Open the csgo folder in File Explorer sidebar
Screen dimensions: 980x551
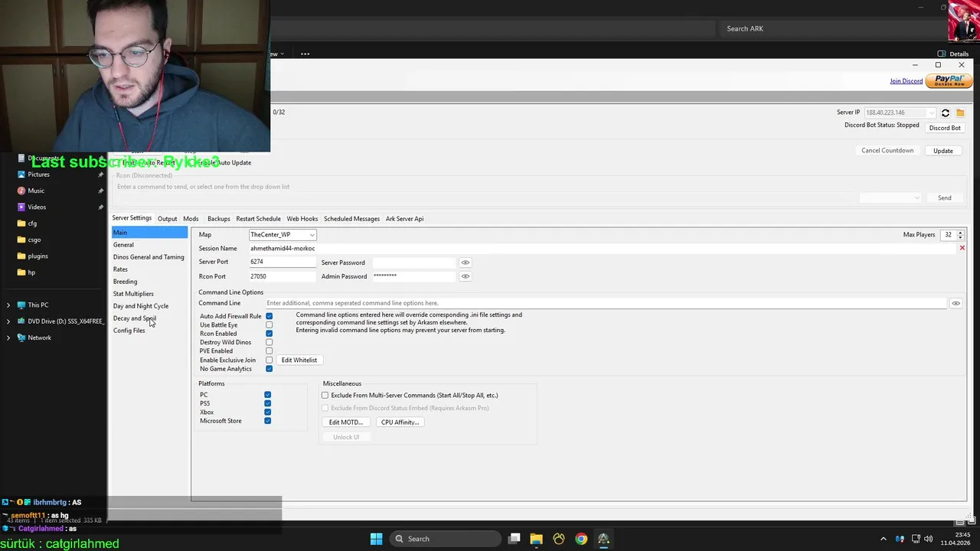(34, 240)
